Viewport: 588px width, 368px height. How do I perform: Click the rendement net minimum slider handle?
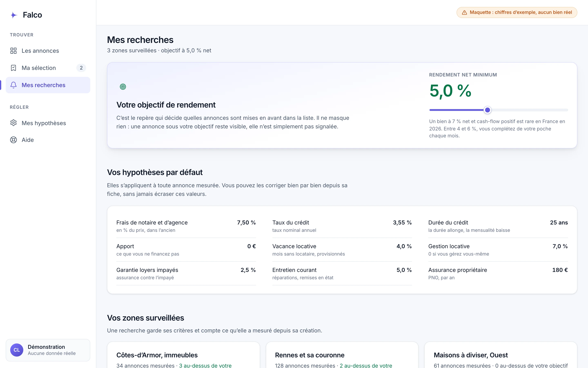coord(487,110)
